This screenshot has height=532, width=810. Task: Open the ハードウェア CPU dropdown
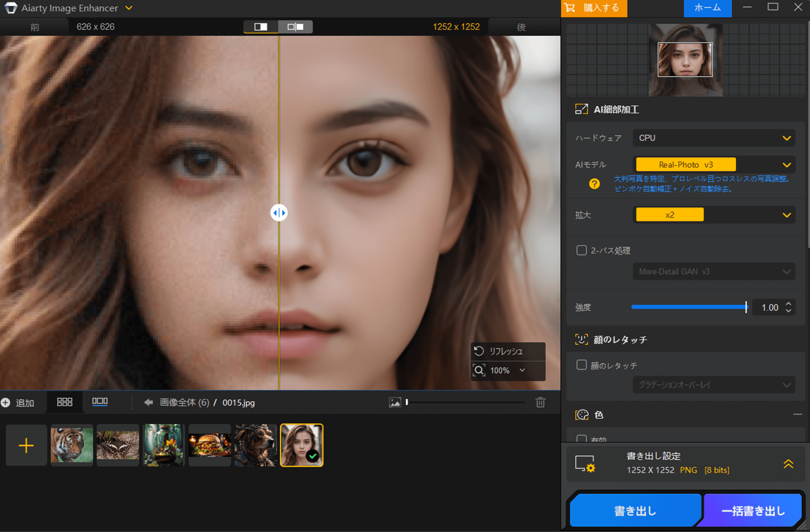tap(713, 138)
